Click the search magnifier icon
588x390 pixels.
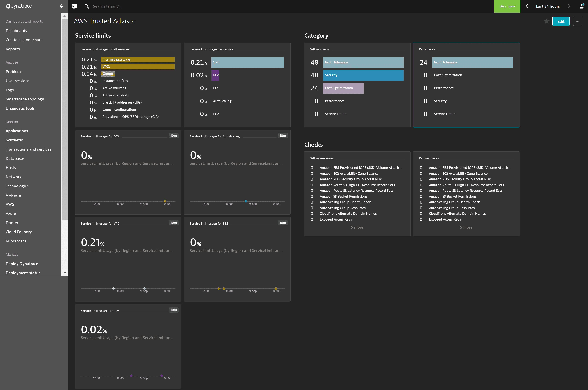pyautogui.click(x=86, y=6)
